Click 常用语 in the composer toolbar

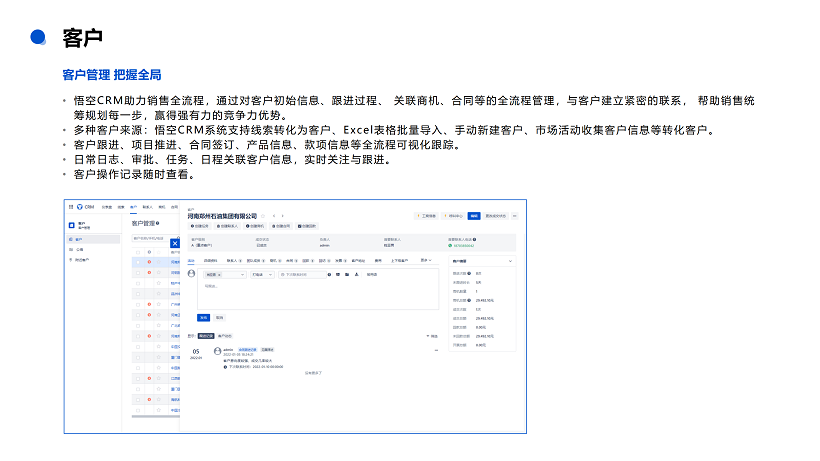pos(372,274)
